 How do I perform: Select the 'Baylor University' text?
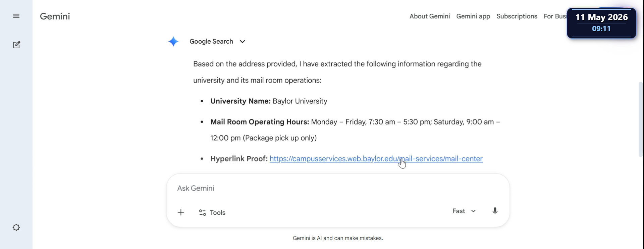(300, 101)
